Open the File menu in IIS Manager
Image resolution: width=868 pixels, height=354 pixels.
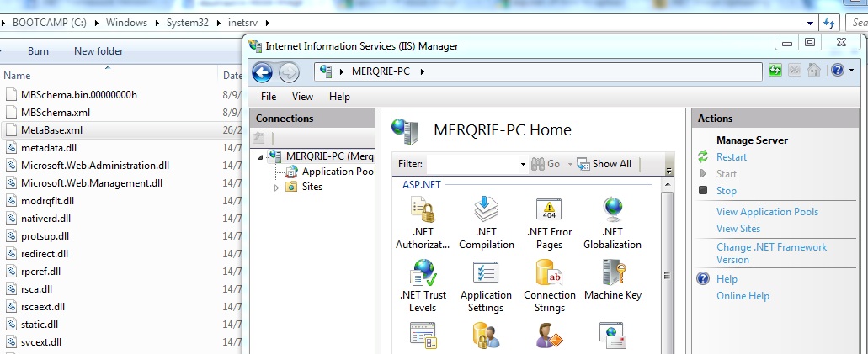click(x=269, y=96)
